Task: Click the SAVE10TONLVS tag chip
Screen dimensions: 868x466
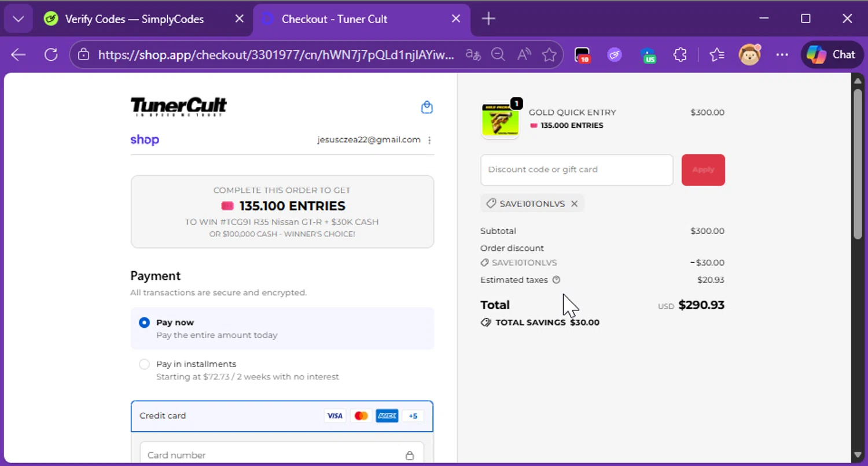Action: point(532,204)
